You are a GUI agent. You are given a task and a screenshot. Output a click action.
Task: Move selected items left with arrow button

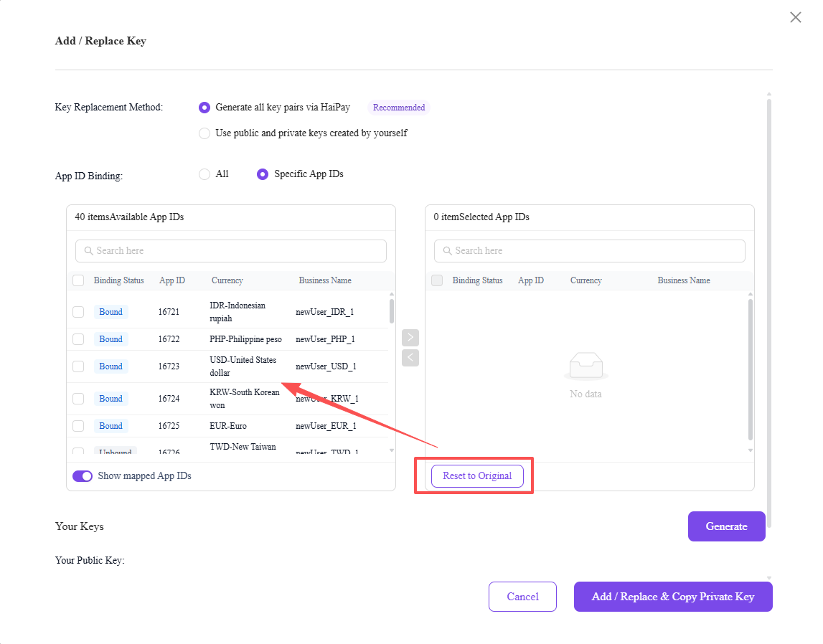(410, 358)
